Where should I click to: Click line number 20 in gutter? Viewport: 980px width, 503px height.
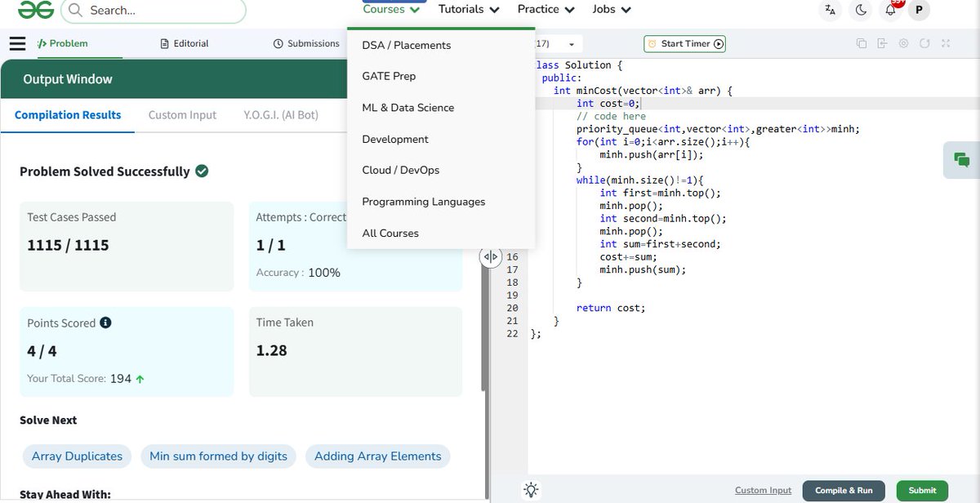tap(512, 308)
